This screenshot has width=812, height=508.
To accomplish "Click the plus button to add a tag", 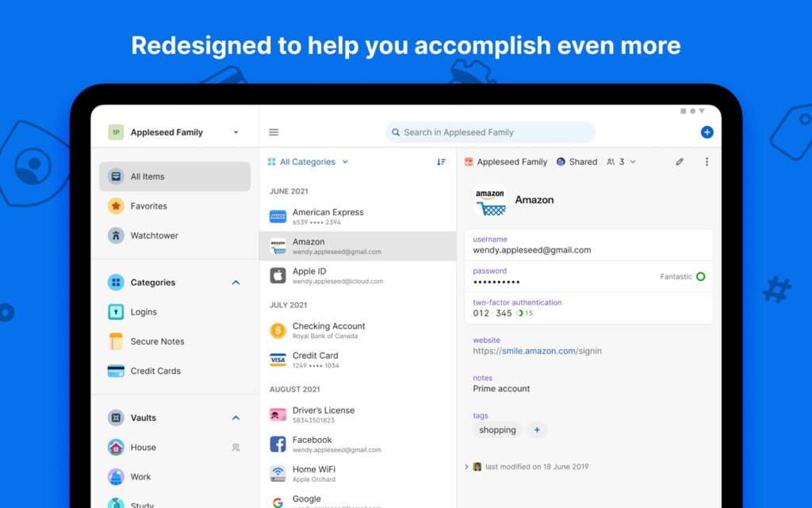I will tap(537, 429).
